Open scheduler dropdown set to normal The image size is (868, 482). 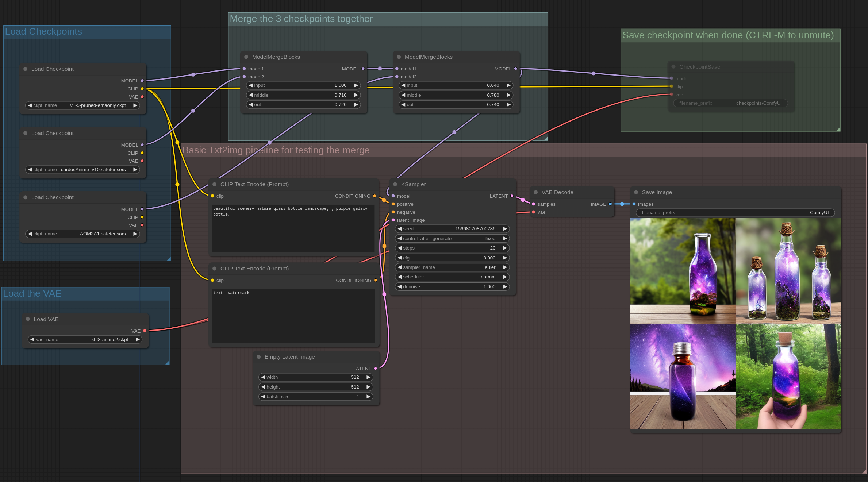(452, 277)
